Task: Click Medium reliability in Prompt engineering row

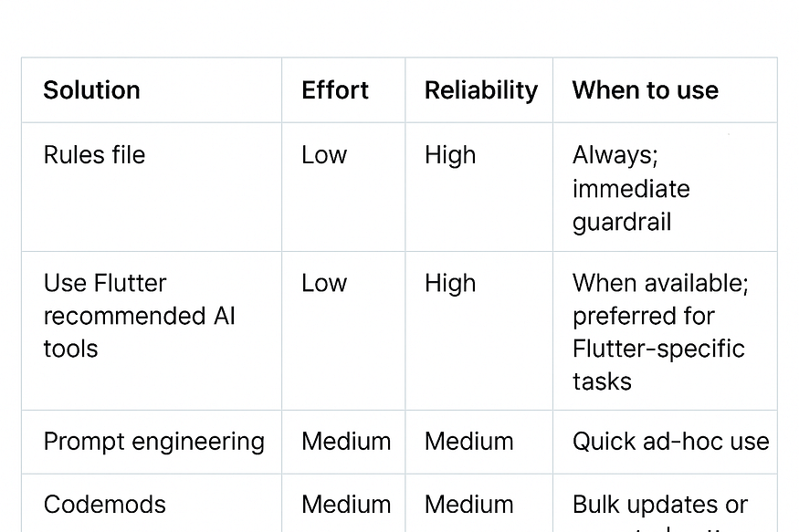Action: [x=468, y=442]
